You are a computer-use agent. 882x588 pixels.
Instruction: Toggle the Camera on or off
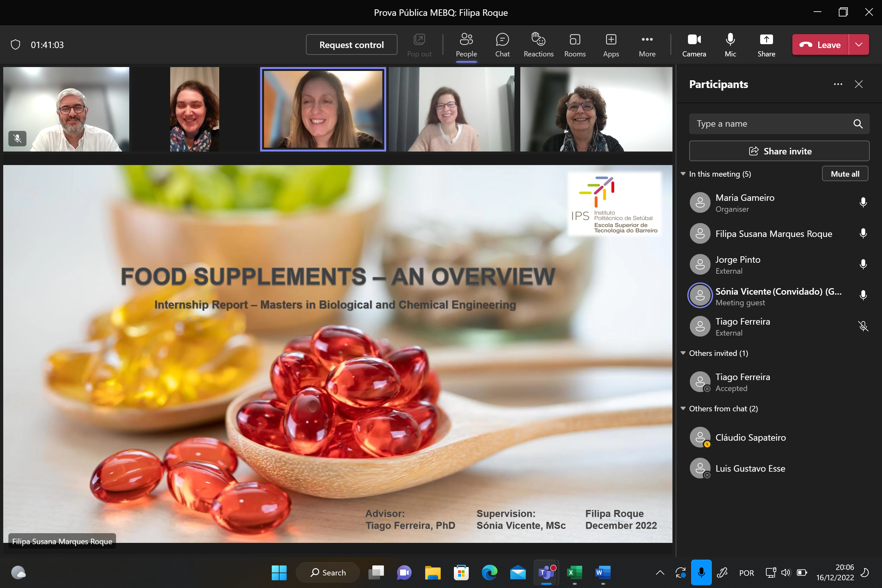694,44
